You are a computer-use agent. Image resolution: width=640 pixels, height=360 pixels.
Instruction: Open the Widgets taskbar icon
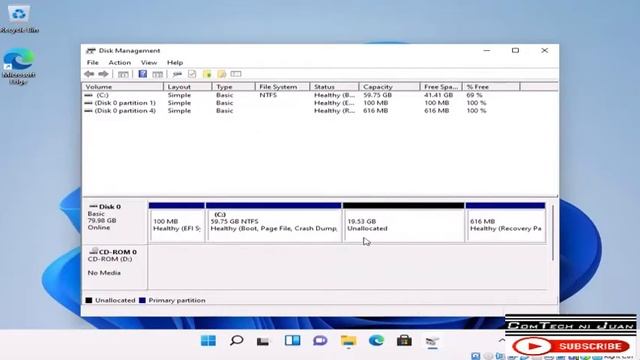(292, 340)
